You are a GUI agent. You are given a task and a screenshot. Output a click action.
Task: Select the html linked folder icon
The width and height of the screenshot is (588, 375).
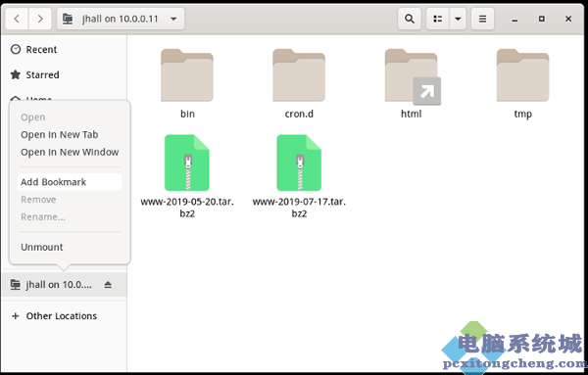click(412, 76)
